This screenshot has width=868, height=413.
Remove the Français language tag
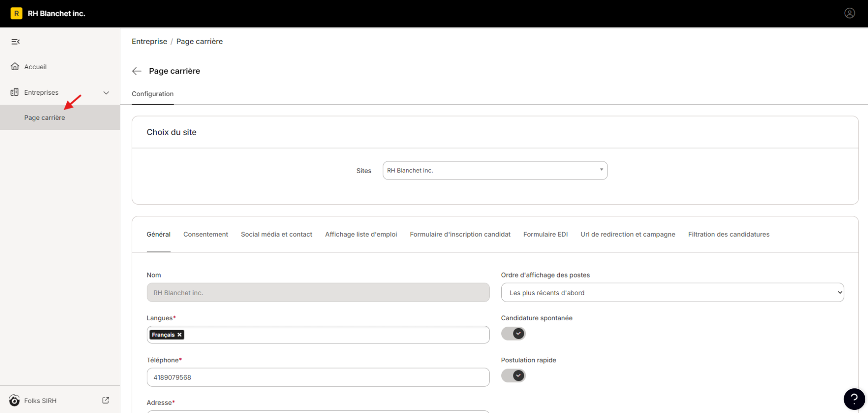pos(180,335)
